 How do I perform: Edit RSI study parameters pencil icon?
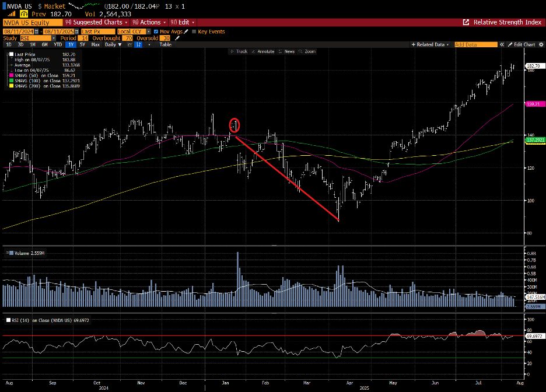click(177, 38)
